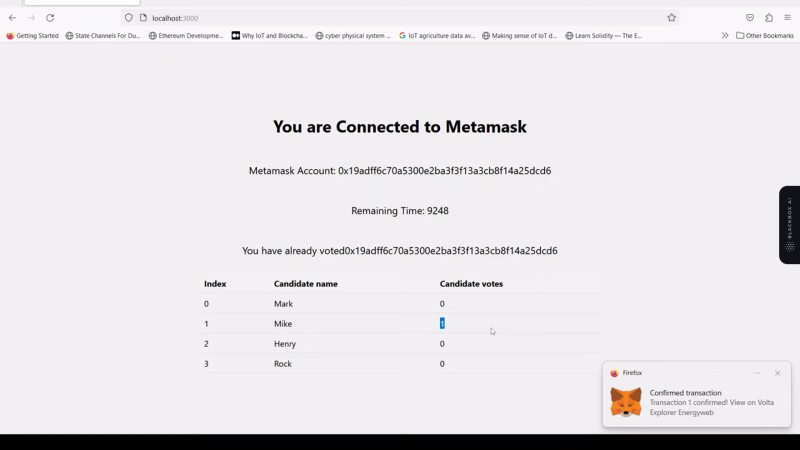Click the MetaMask fox notification icon
This screenshot has width=800, height=450.
click(626, 402)
